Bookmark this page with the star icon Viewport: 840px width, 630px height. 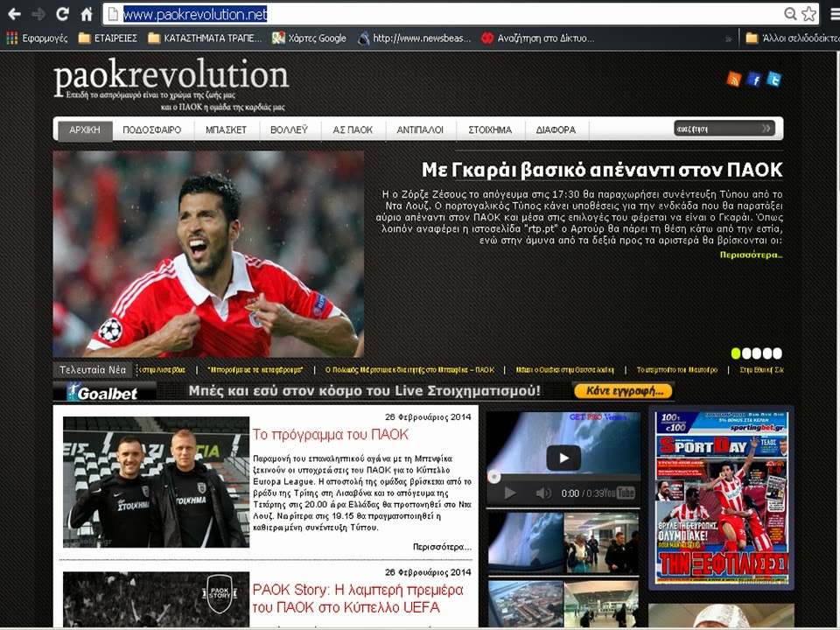pyautogui.click(x=808, y=14)
